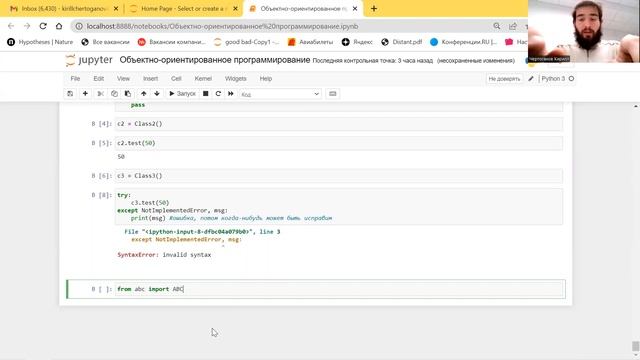Open the Kernel menu
The image size is (640, 360).
coord(203,79)
